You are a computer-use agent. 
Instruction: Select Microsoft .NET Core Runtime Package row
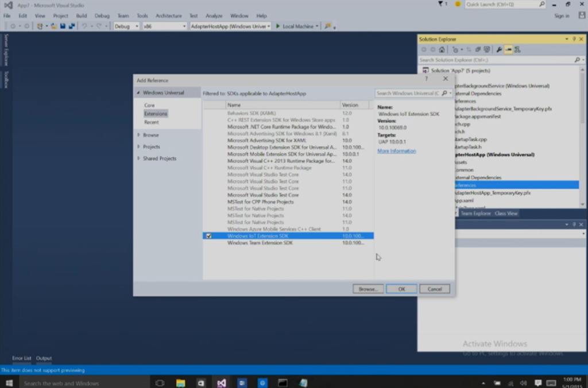click(288, 127)
